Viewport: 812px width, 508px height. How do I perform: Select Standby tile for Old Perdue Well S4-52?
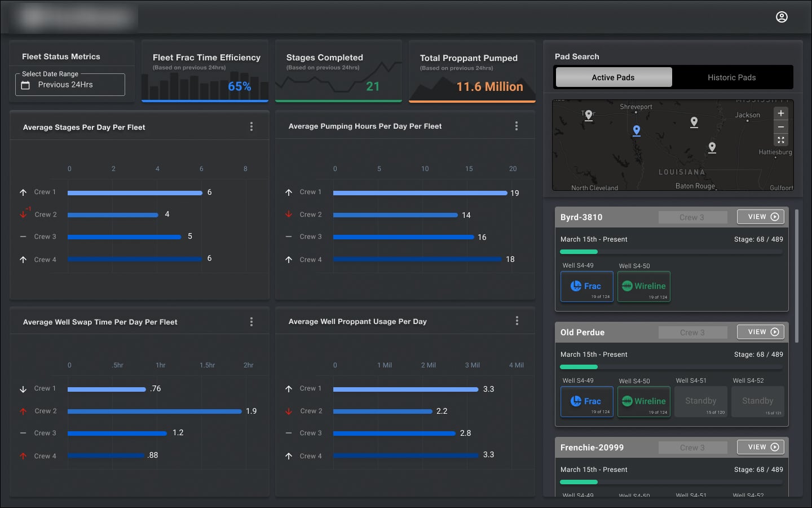(758, 402)
